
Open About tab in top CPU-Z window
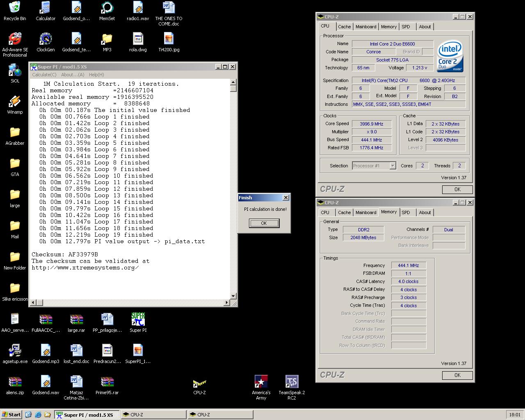point(425,27)
